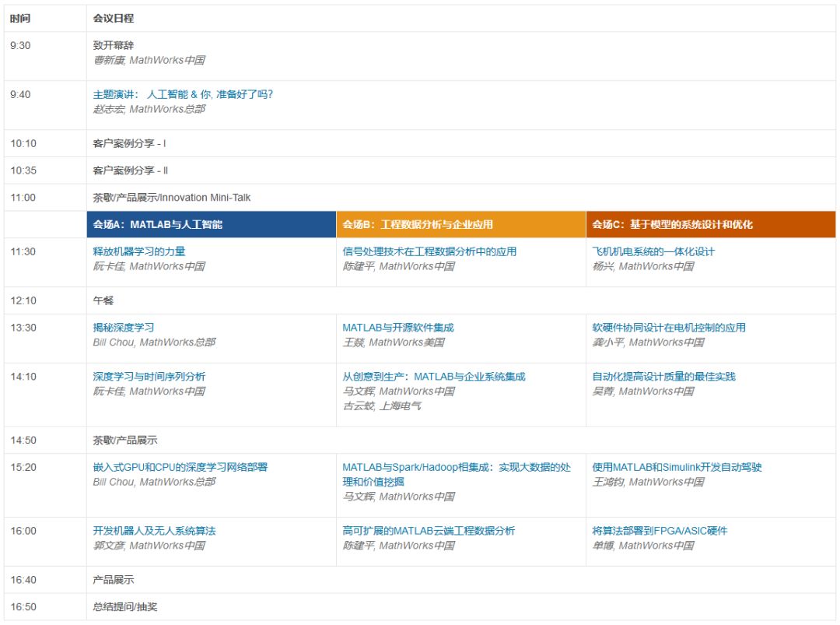Image resolution: width=840 pixels, height=625 pixels.
Task: Select the speaker line under "使用MATLAB和Simulink开发自动驾驶"
Action: click(x=648, y=482)
